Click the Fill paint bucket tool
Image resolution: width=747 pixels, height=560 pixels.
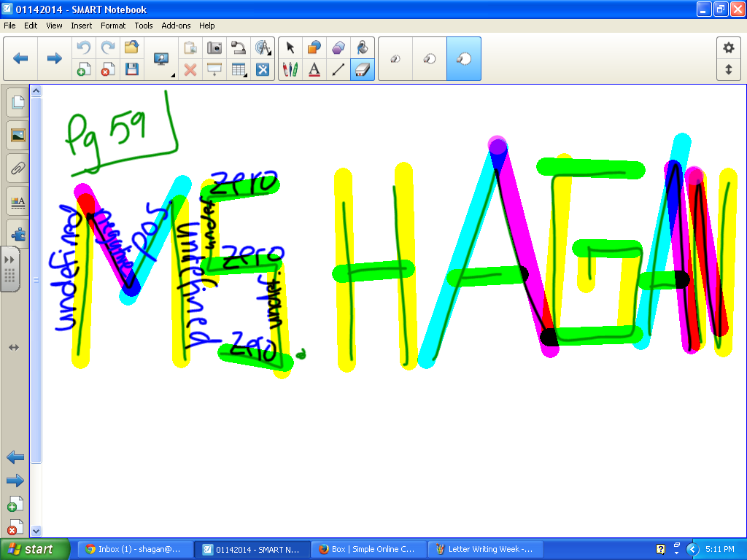[363, 47]
